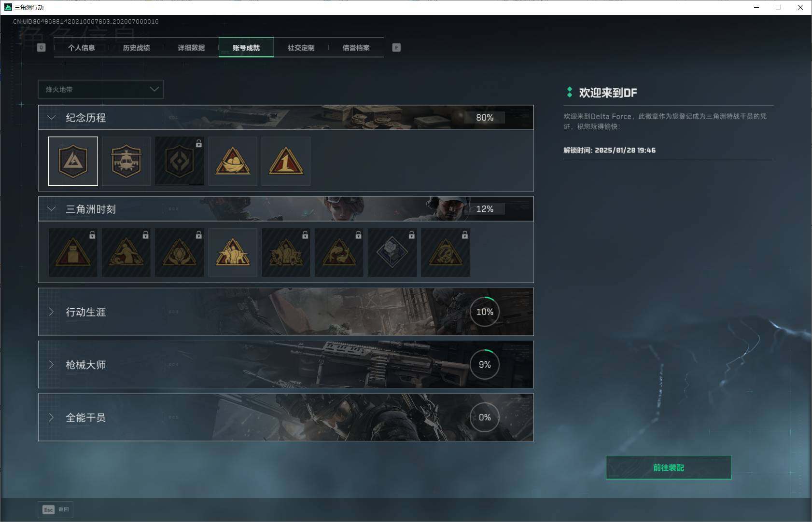Select the Welcome to DF hexagon badge
The height and width of the screenshot is (522, 812).
(x=73, y=161)
